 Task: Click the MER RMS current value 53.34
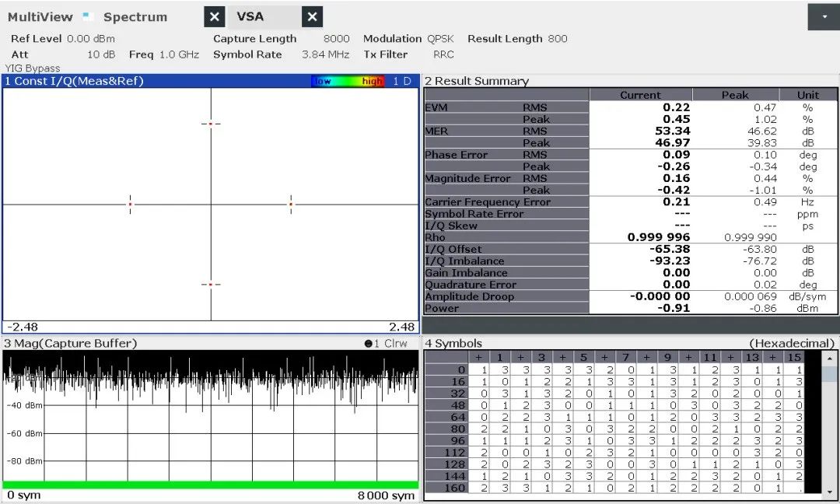coord(672,131)
